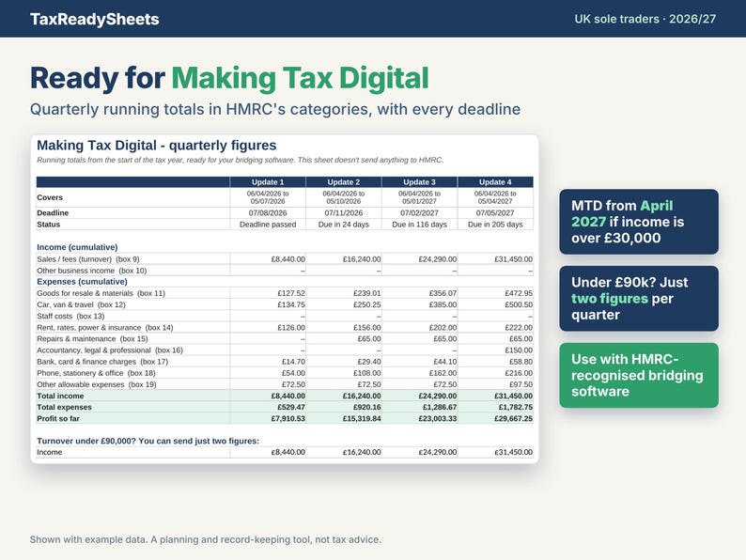Click the Update 1 covers date range cell
This screenshot has height=560, width=746.
point(268,197)
